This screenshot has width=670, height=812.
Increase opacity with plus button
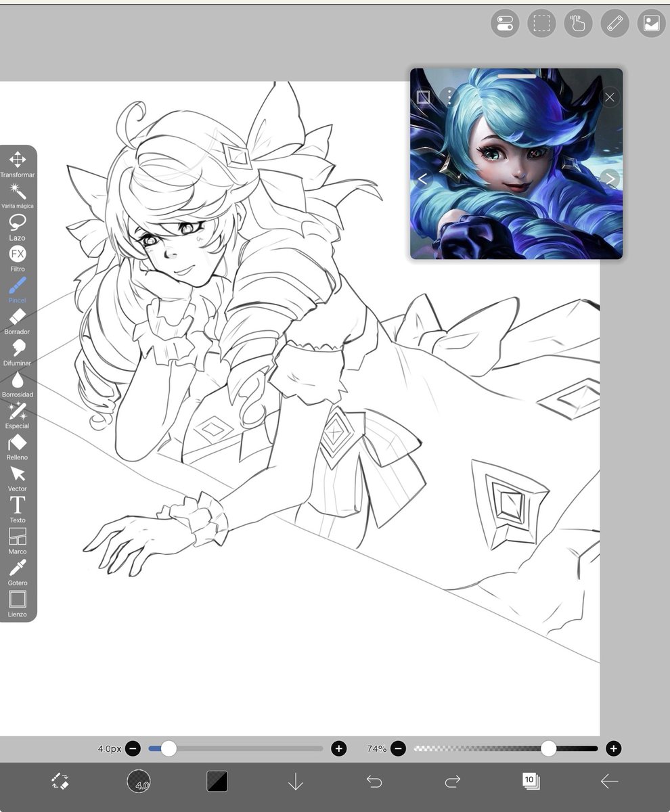614,748
